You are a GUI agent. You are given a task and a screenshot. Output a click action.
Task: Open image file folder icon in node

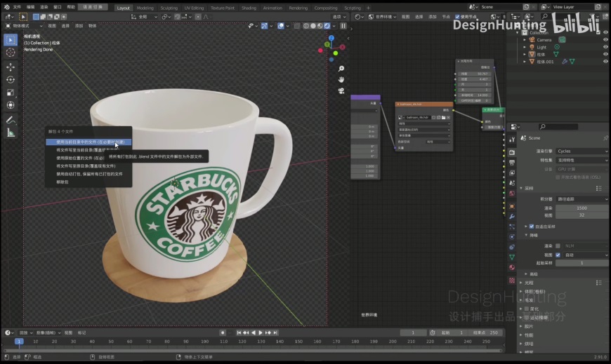(x=443, y=117)
